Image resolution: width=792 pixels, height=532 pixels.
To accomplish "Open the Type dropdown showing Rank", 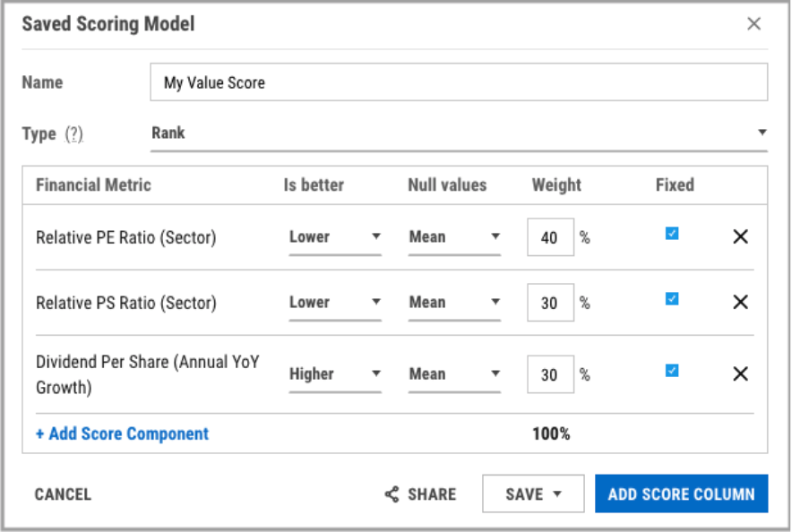I will click(x=459, y=133).
